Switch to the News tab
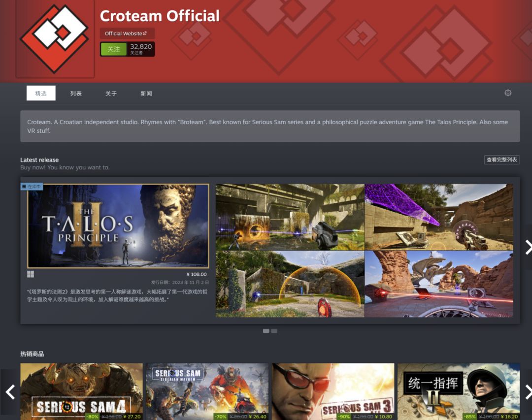Viewport: 532px width, 420px height. point(146,93)
